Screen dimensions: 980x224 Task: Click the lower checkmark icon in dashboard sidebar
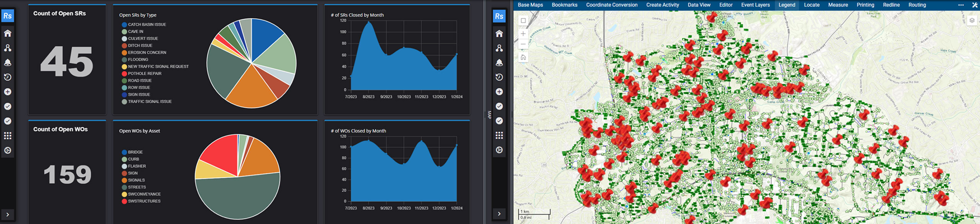8,121
